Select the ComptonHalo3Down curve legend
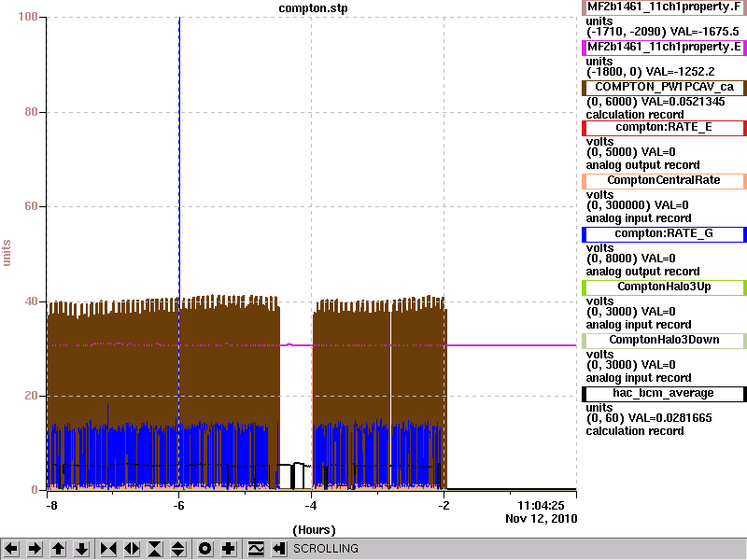The height and width of the screenshot is (560, 747). pos(664,340)
